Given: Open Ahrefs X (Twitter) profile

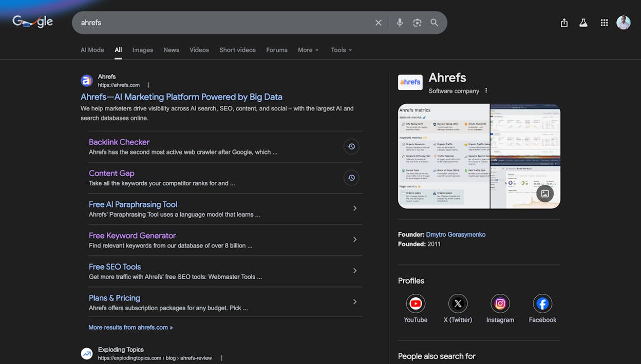Looking at the screenshot, I should (x=458, y=309).
